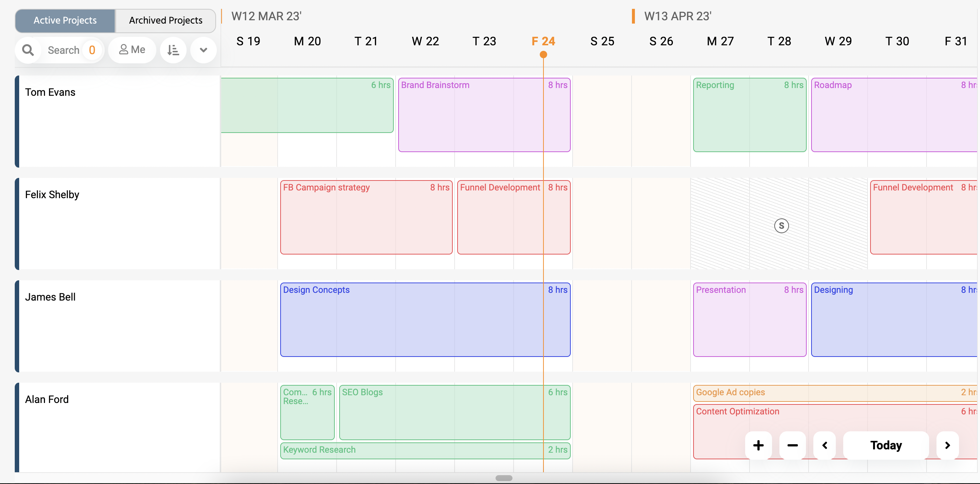Viewport: 980px width, 484px height.
Task: Navigate to next week using forward arrow
Action: point(948,445)
